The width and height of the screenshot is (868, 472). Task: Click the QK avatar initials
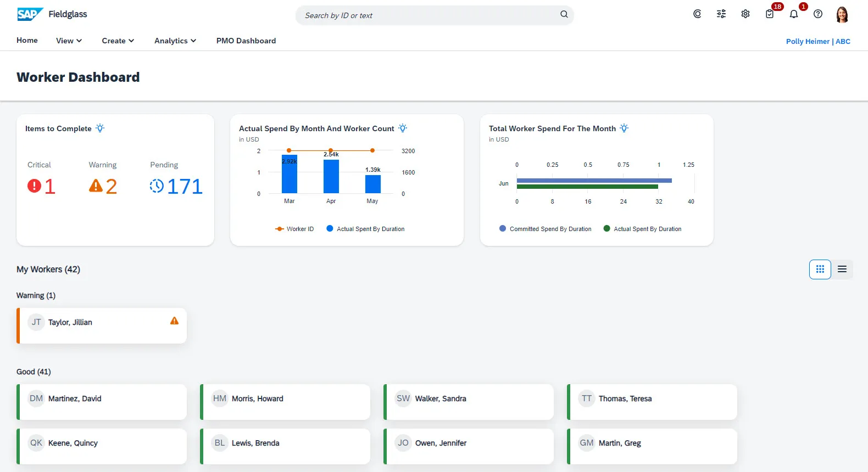point(36,443)
